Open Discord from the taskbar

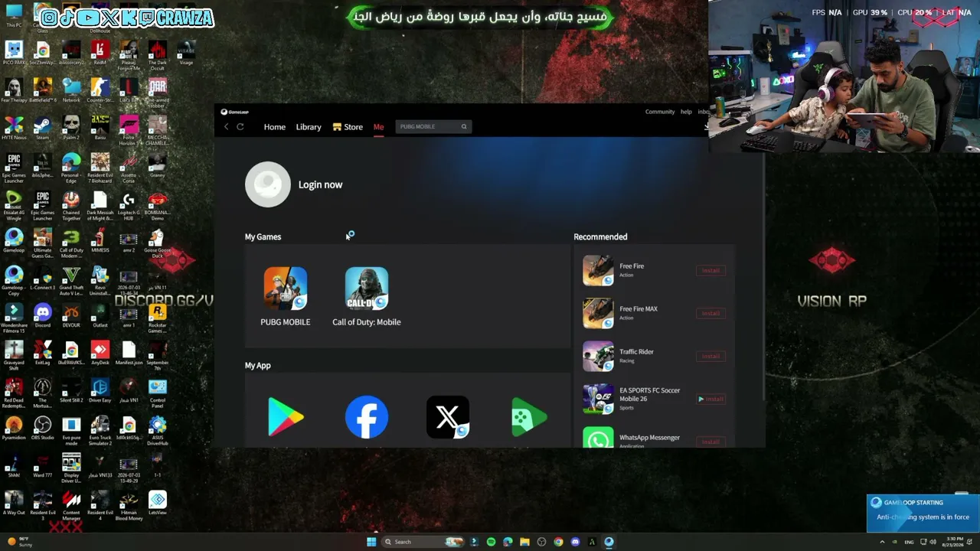pos(575,542)
